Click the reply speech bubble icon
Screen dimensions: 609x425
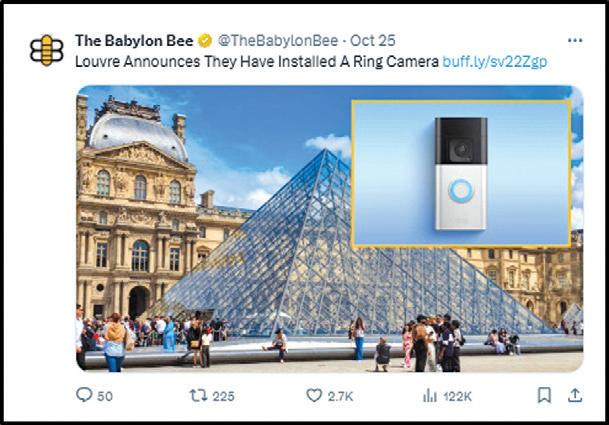pyautogui.click(x=84, y=395)
